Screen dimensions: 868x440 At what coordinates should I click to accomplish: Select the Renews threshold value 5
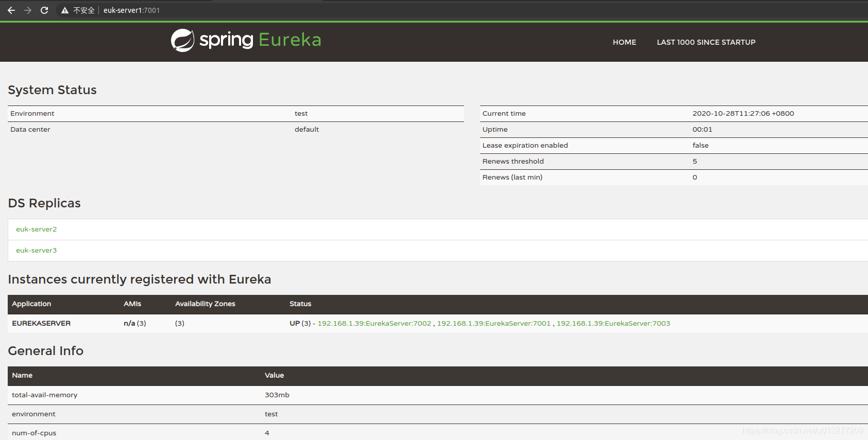[x=694, y=162]
